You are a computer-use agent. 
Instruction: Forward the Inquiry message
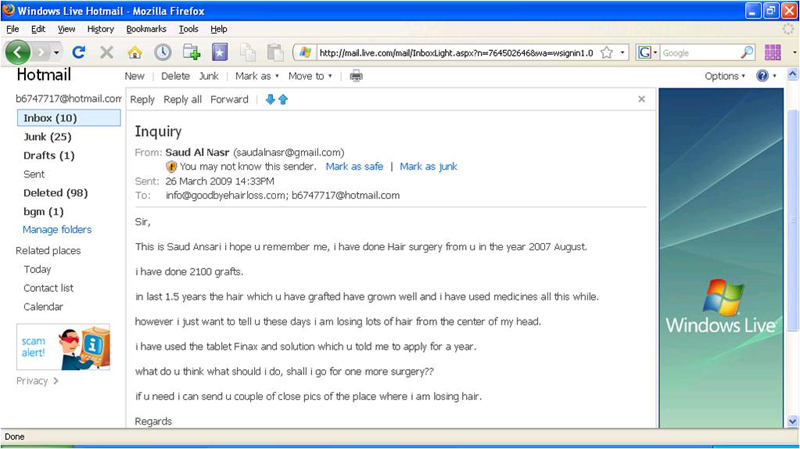tap(229, 99)
